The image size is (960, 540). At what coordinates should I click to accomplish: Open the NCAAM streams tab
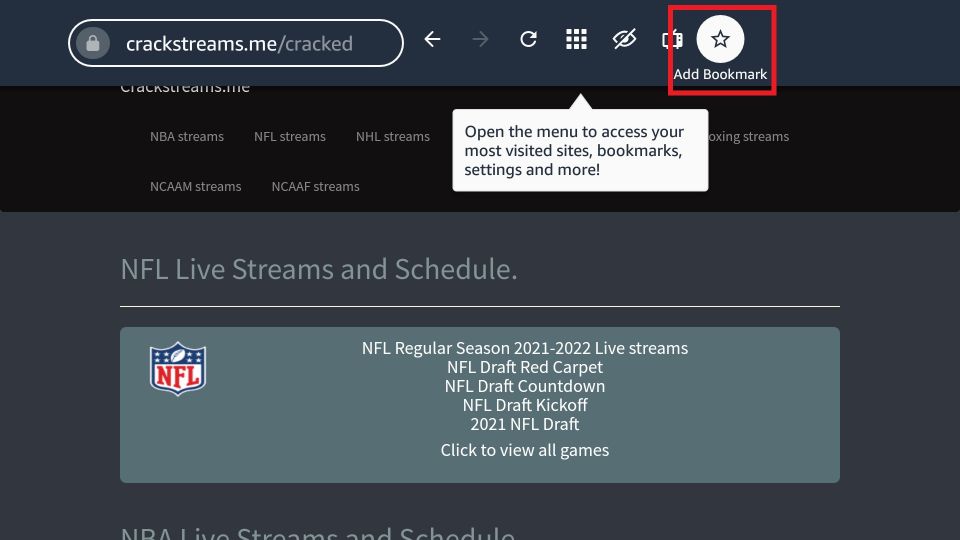click(195, 186)
